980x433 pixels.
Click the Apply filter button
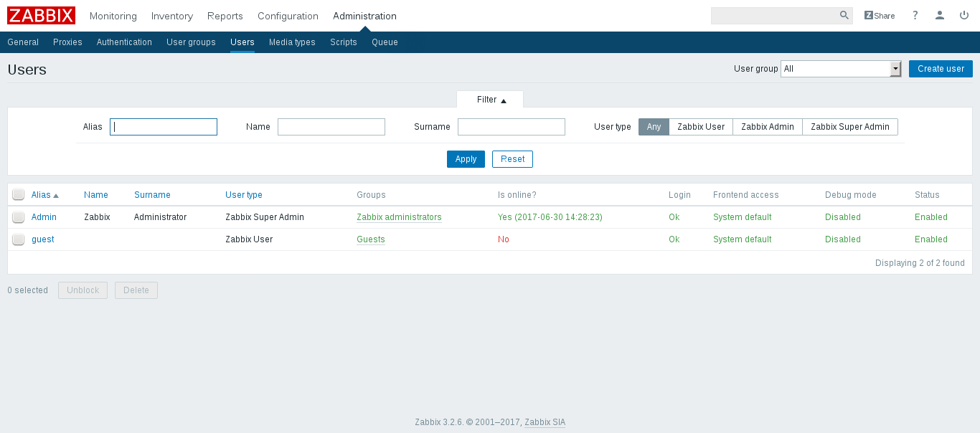click(466, 159)
